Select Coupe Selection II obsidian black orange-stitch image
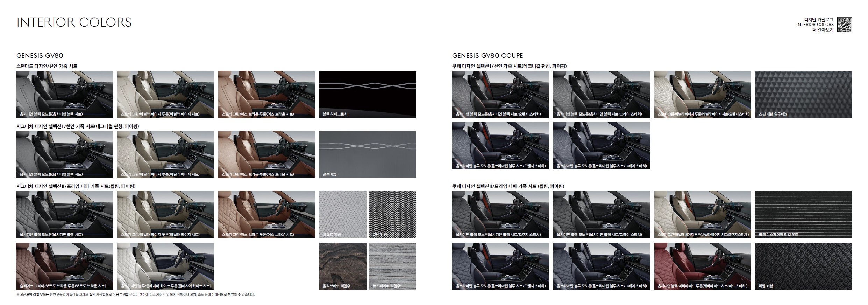The width and height of the screenshot is (868, 305). tap(500, 214)
